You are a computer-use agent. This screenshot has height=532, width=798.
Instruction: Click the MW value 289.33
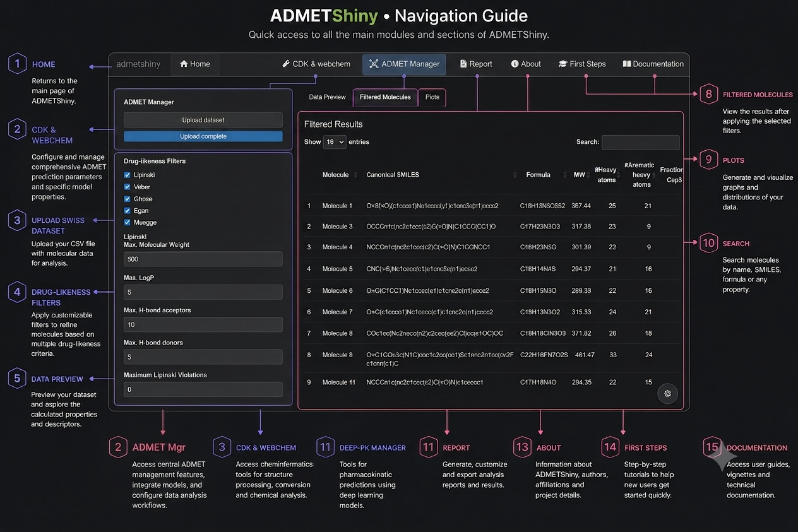[x=581, y=291]
